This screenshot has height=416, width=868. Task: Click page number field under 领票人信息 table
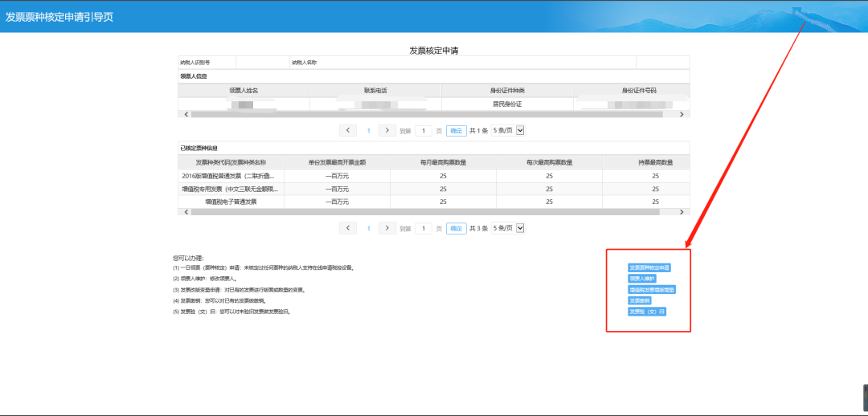point(423,130)
